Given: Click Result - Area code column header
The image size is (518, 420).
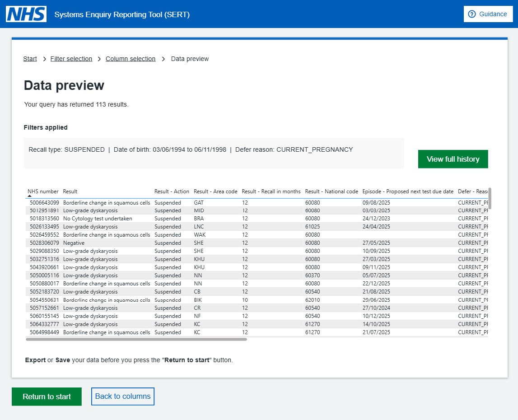Looking at the screenshot, I should (x=215, y=191).
